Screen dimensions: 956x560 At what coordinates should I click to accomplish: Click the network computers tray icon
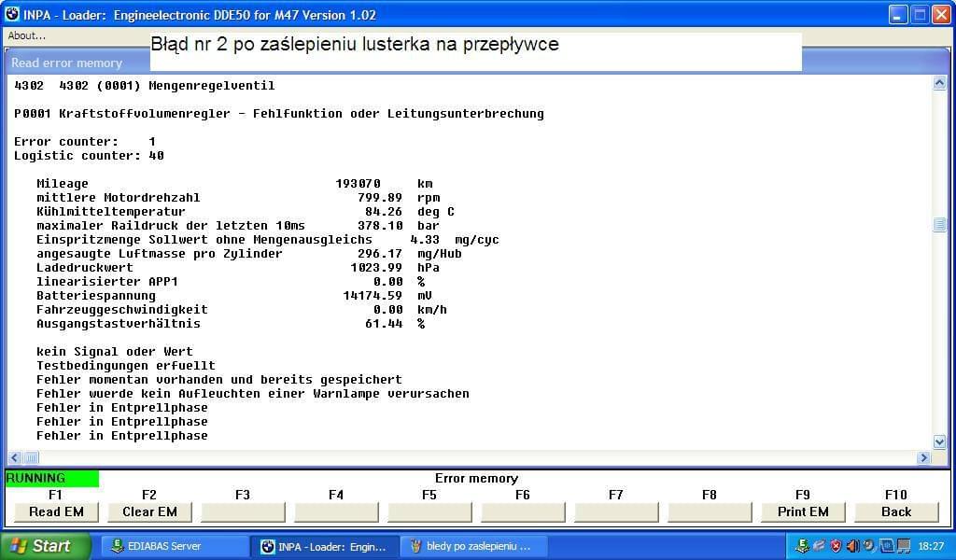[x=903, y=546]
